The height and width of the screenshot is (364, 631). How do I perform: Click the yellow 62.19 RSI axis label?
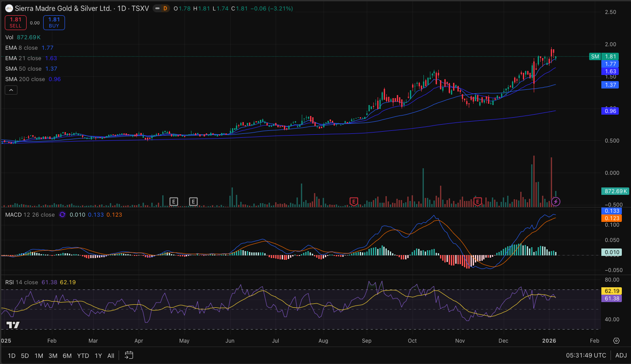click(x=611, y=291)
